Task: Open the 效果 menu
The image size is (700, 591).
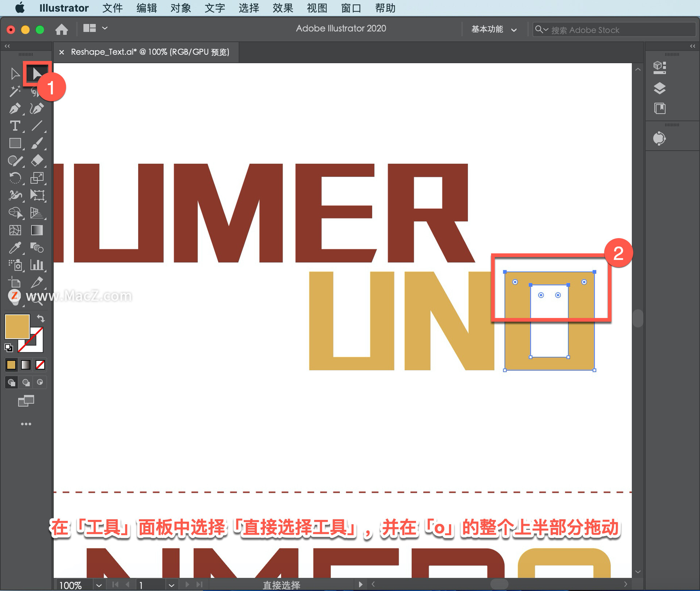Action: tap(283, 8)
